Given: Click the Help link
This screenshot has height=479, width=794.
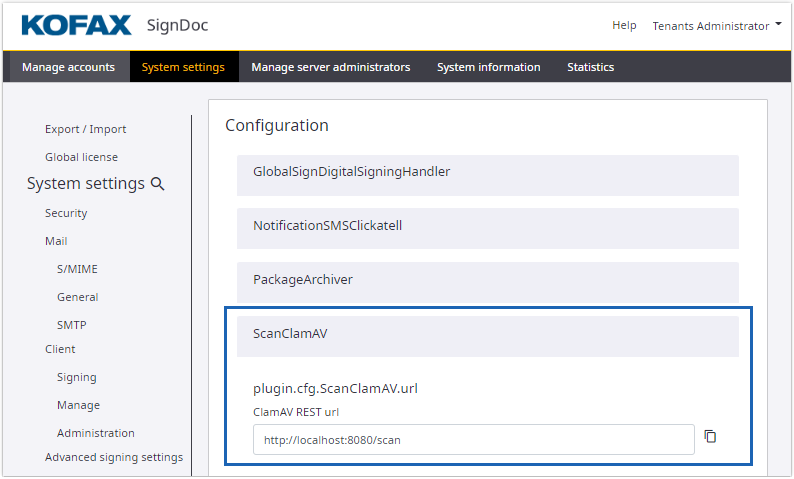Looking at the screenshot, I should click(624, 25).
